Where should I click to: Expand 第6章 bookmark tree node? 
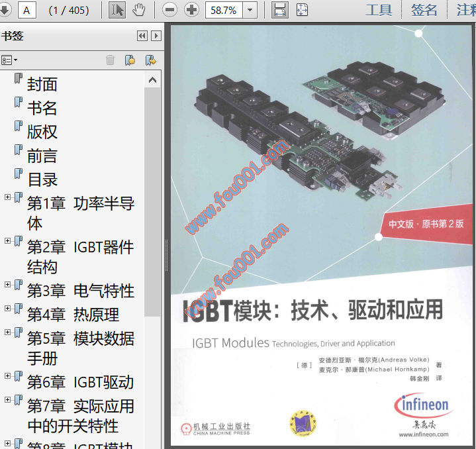point(7,376)
